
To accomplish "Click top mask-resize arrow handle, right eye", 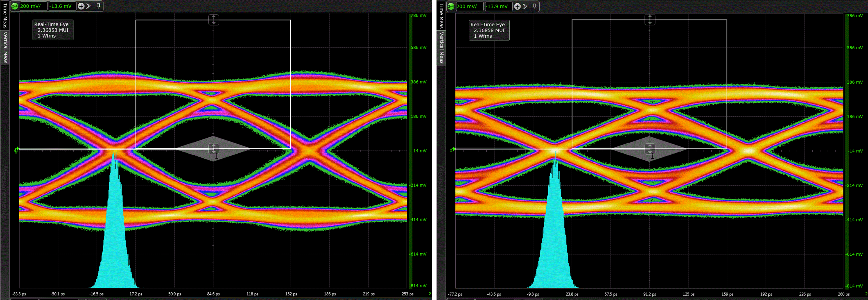I will point(650,20).
